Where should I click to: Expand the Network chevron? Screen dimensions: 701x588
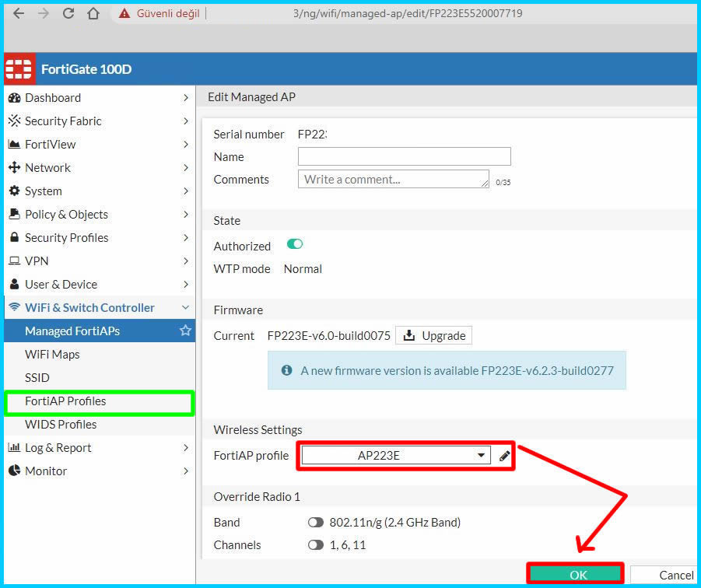click(186, 167)
